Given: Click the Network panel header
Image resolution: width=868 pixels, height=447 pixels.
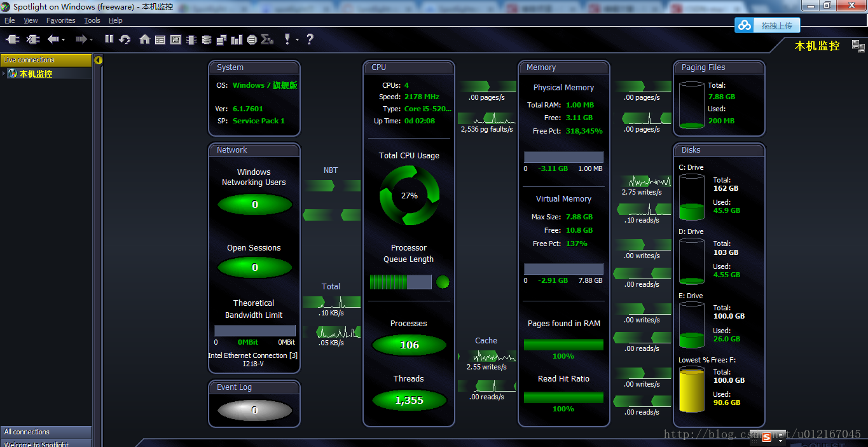Looking at the screenshot, I should 254,150.
